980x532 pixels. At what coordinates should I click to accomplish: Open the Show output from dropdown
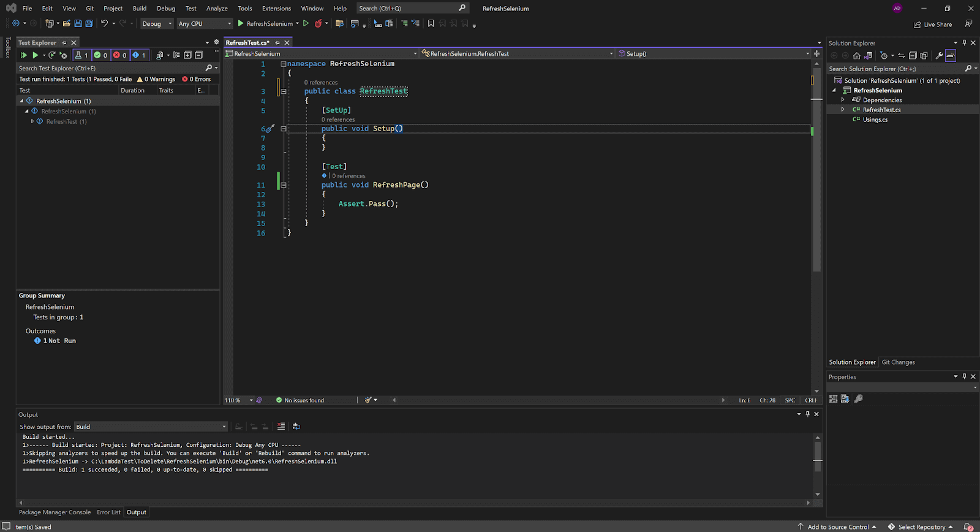click(x=151, y=427)
